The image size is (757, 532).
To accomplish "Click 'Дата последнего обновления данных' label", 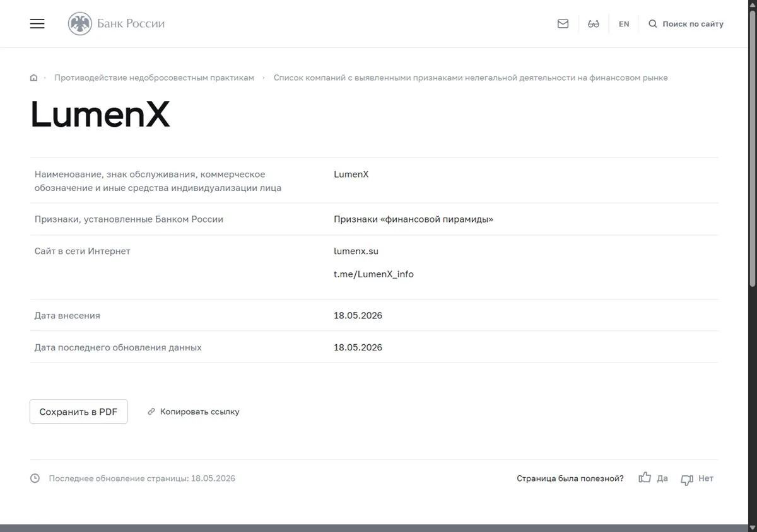I will pos(118,347).
